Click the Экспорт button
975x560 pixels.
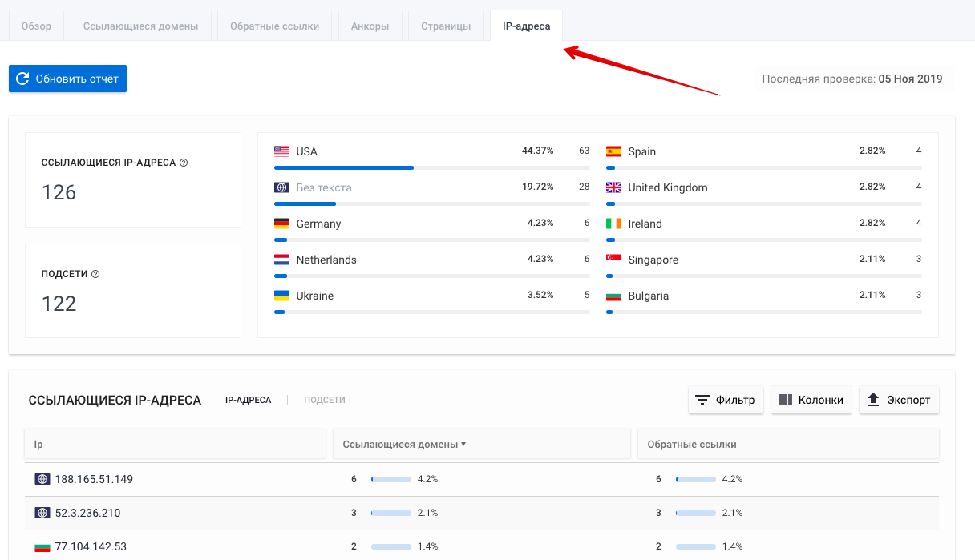click(x=899, y=400)
